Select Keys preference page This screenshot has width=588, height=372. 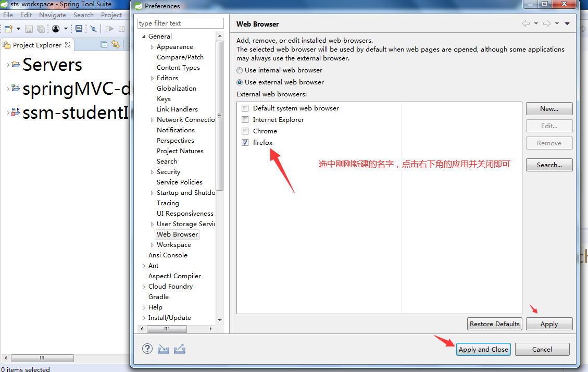164,98
